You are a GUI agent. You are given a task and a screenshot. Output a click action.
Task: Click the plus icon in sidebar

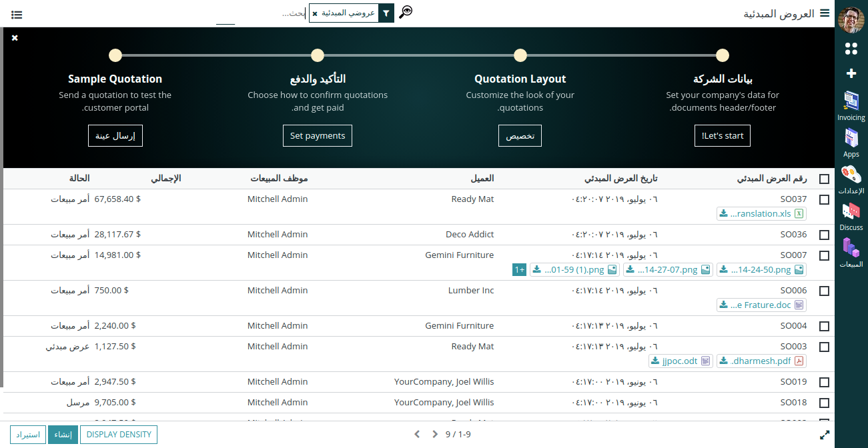[x=851, y=73]
